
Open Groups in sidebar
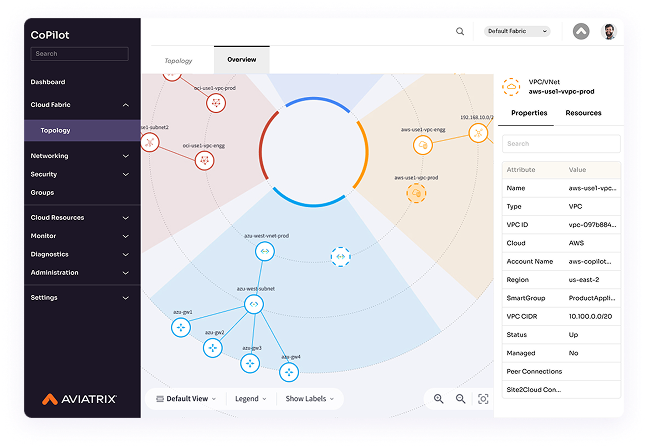42,193
